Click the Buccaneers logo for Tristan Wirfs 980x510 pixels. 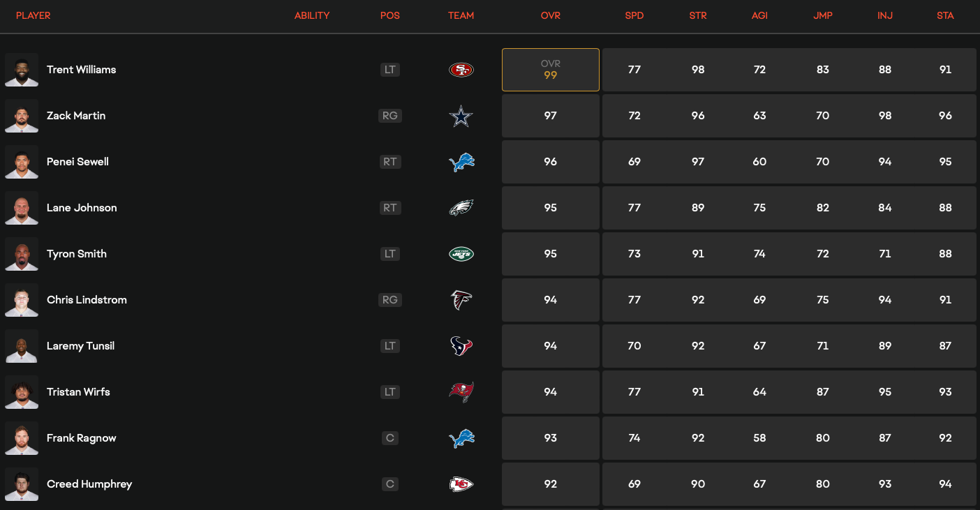[x=461, y=392]
